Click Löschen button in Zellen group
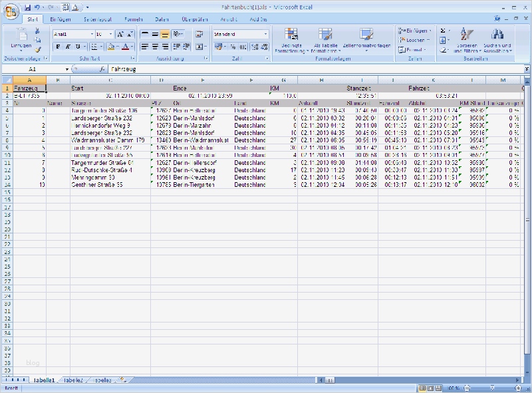Screen dimensions: 532x393 (x=414, y=40)
